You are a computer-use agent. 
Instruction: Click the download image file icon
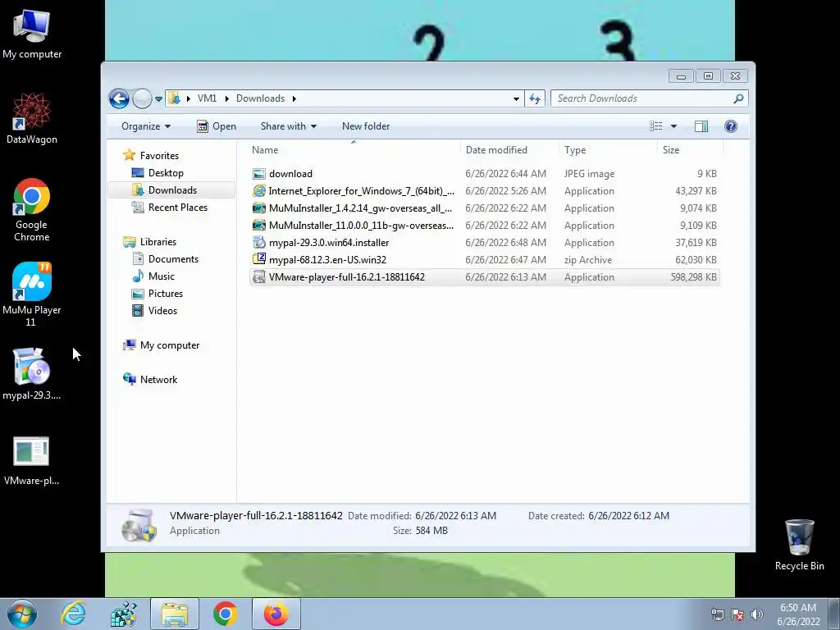click(258, 174)
